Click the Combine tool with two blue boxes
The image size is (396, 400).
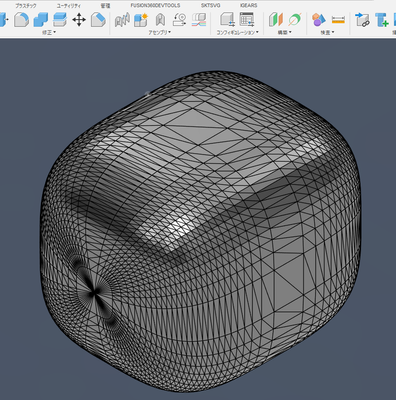pyautogui.click(x=41, y=20)
